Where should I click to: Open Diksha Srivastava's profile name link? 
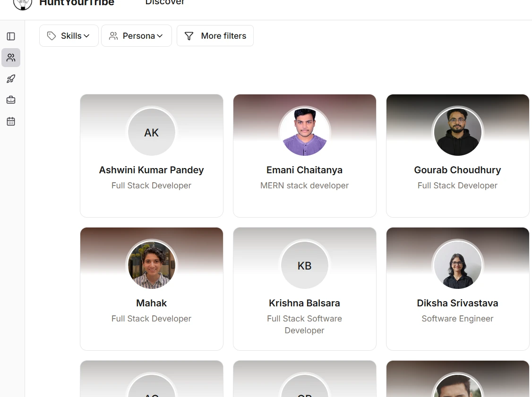(x=457, y=303)
